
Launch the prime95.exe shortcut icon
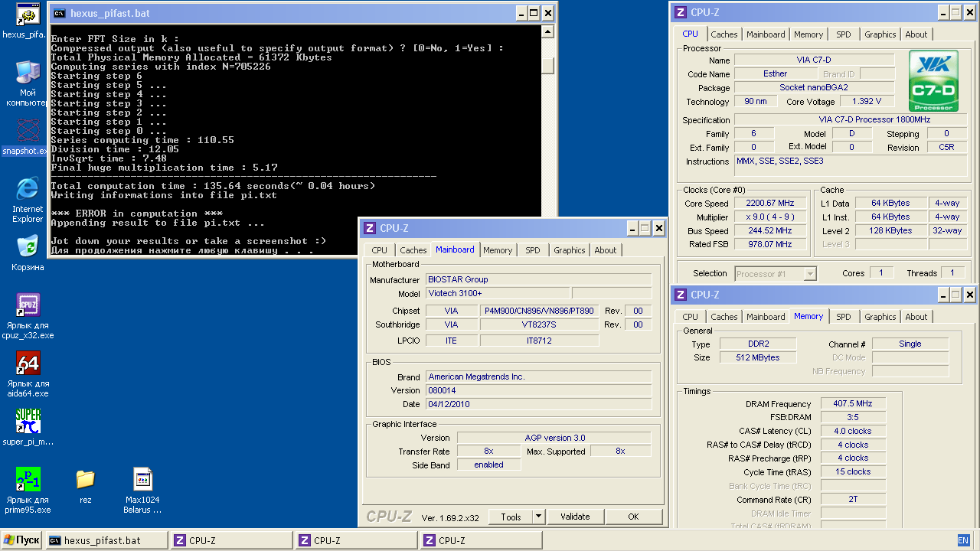(28, 479)
